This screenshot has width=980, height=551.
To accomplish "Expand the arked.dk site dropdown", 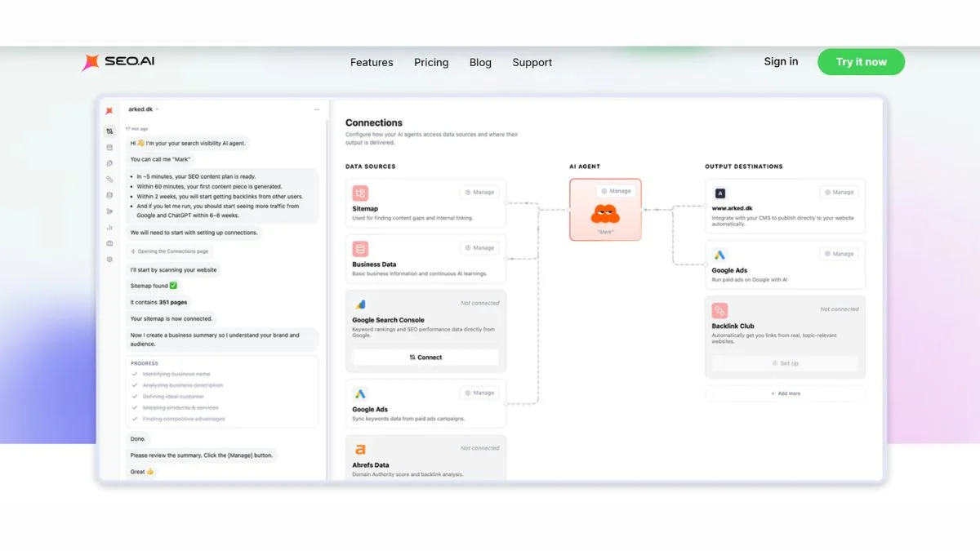I will (x=143, y=109).
